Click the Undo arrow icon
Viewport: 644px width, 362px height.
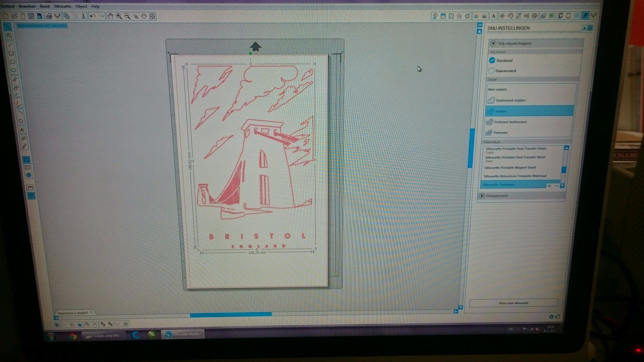coord(93,16)
